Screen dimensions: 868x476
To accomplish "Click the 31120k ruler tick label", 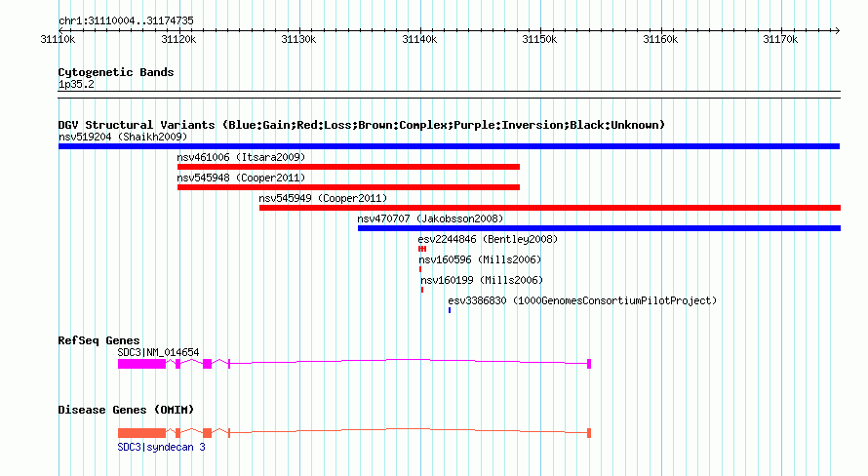I will (178, 39).
